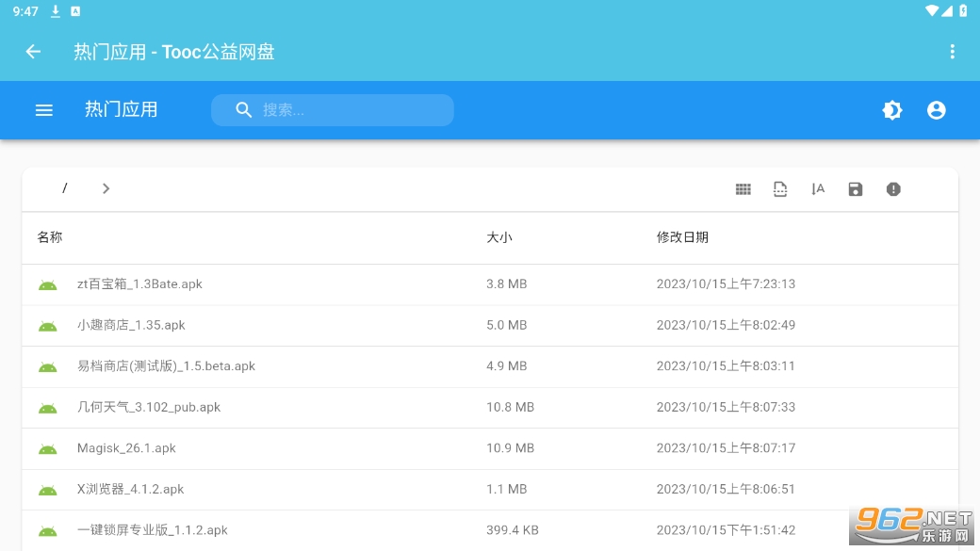Viewport: 980px width, 551px height.
Task: Sort by 大小 column header
Action: (499, 237)
